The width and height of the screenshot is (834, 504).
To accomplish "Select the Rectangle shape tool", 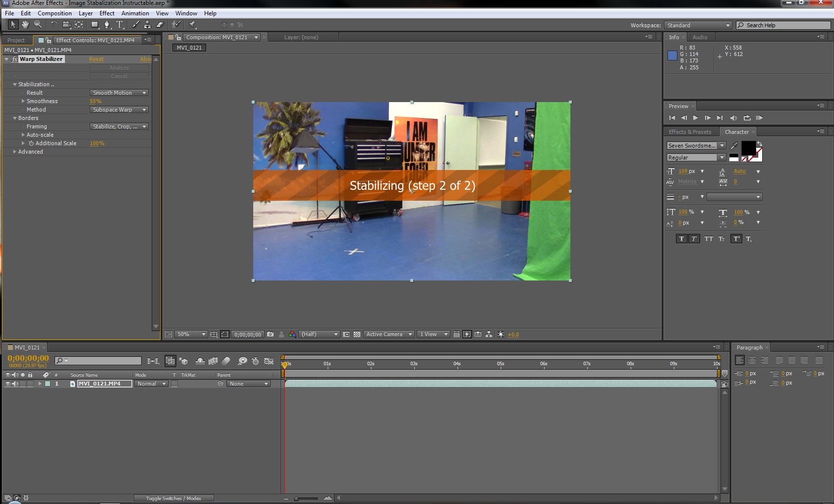I will tap(94, 24).
